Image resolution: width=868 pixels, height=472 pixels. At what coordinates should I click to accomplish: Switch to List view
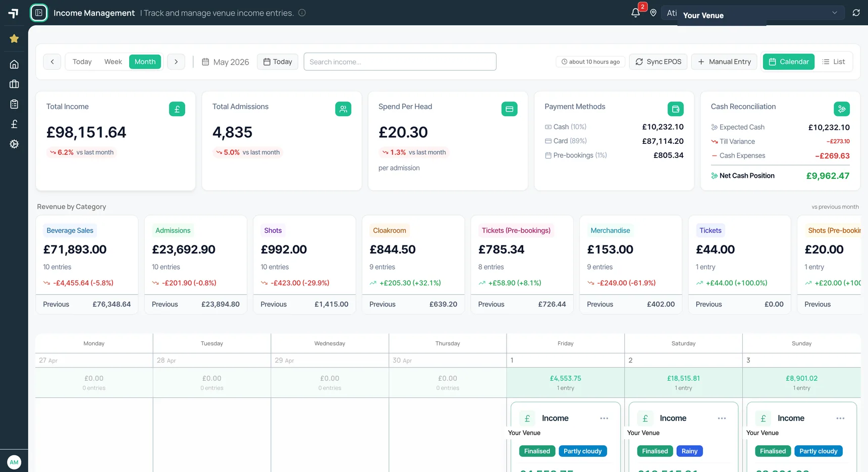pos(834,62)
